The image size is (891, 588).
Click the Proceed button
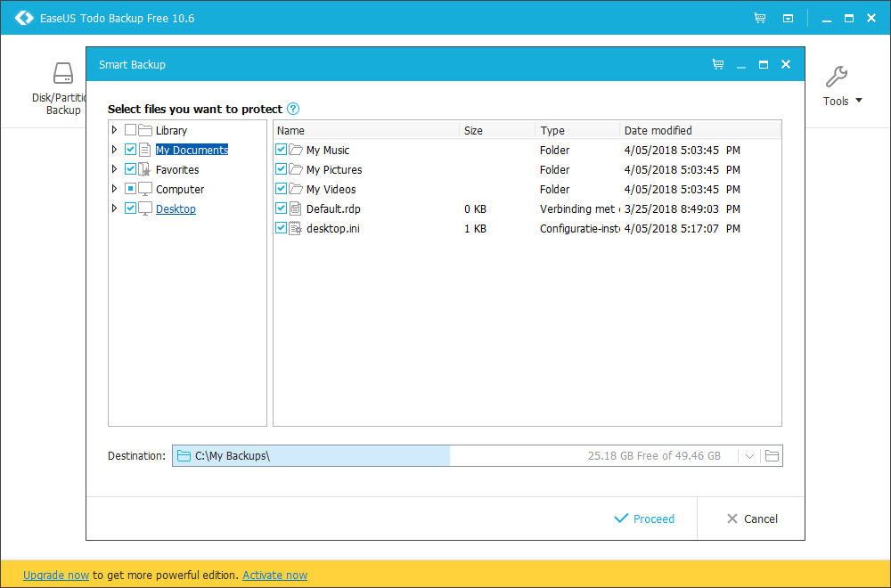click(644, 519)
